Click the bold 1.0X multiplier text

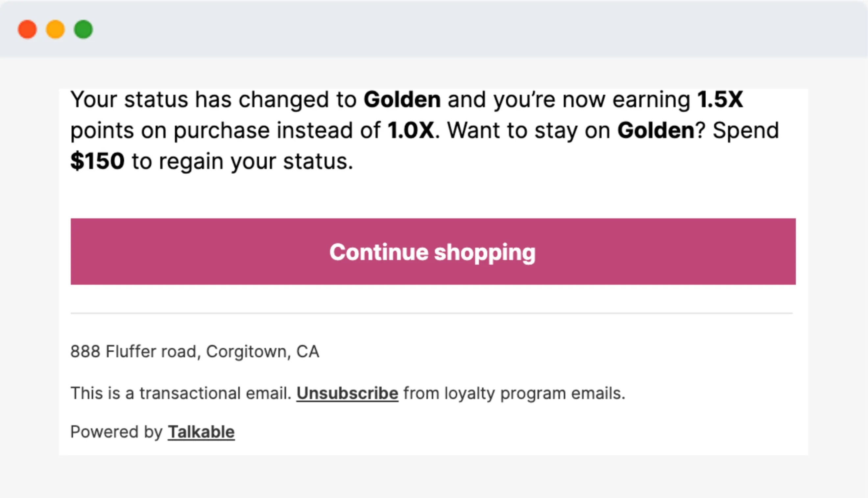point(411,130)
